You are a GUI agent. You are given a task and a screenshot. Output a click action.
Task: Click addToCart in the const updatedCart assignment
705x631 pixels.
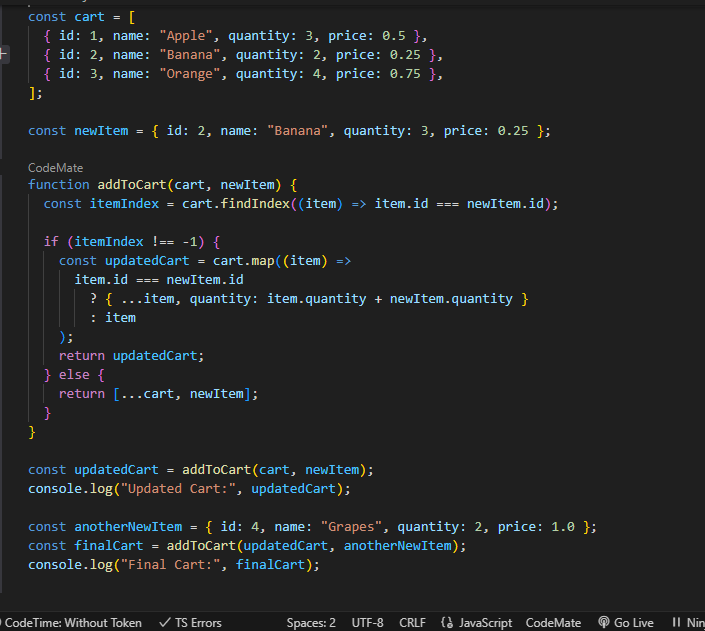(216, 470)
